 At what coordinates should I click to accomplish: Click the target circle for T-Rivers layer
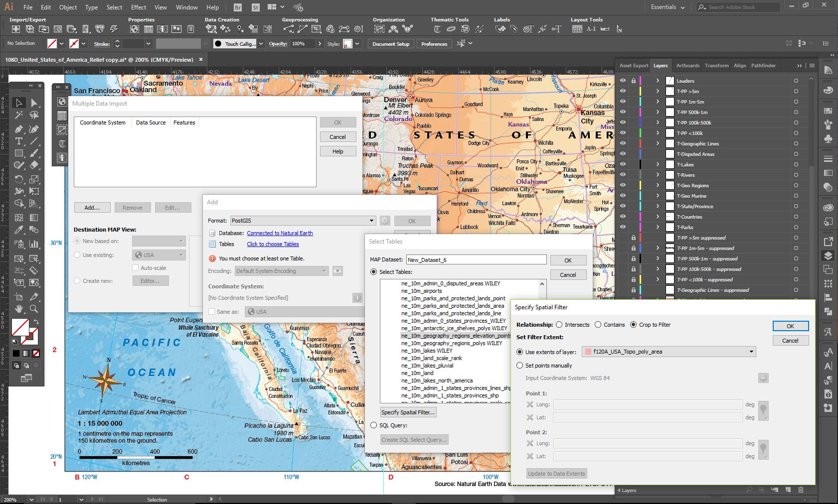[796, 175]
